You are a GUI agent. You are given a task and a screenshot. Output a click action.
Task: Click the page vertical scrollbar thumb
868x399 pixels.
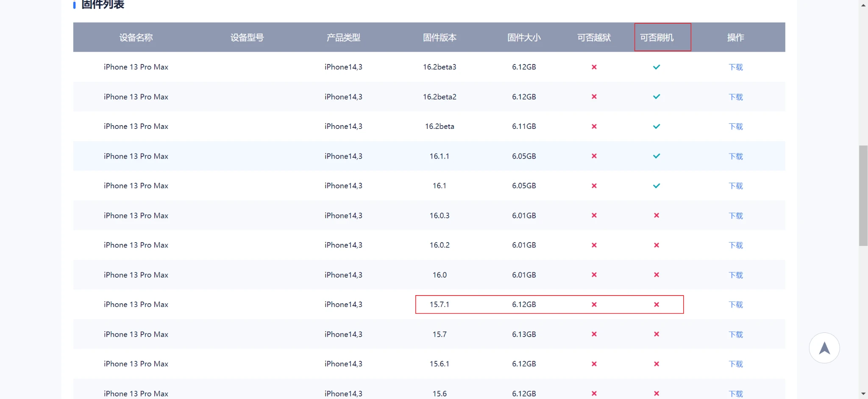[863, 195]
